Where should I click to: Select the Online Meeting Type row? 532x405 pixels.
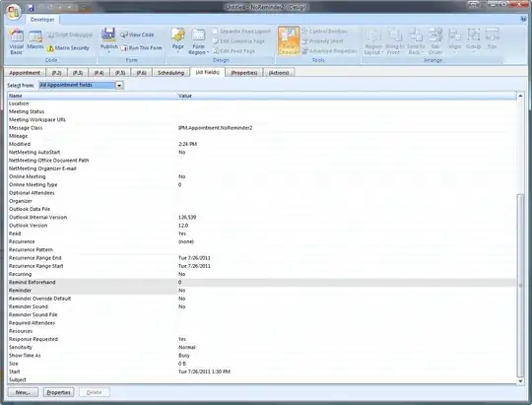(262, 184)
